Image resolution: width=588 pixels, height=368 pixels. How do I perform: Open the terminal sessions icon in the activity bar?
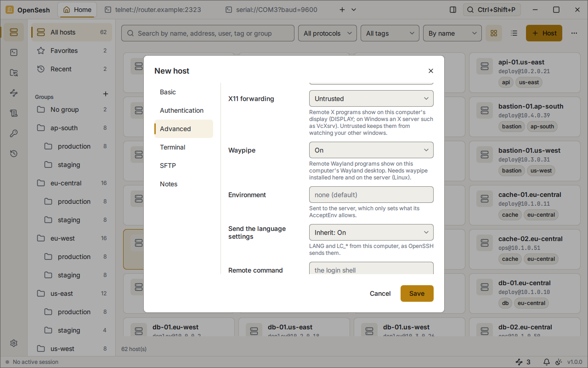click(x=13, y=52)
